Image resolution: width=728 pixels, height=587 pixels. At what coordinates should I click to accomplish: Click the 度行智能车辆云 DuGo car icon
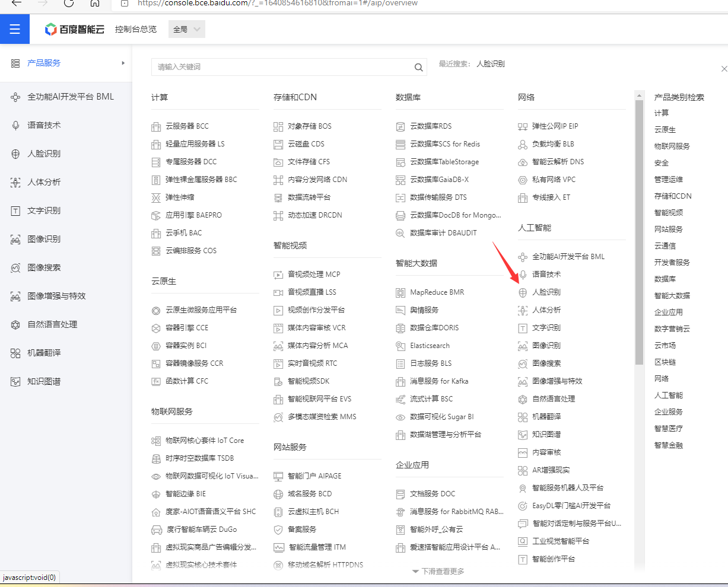pyautogui.click(x=157, y=529)
